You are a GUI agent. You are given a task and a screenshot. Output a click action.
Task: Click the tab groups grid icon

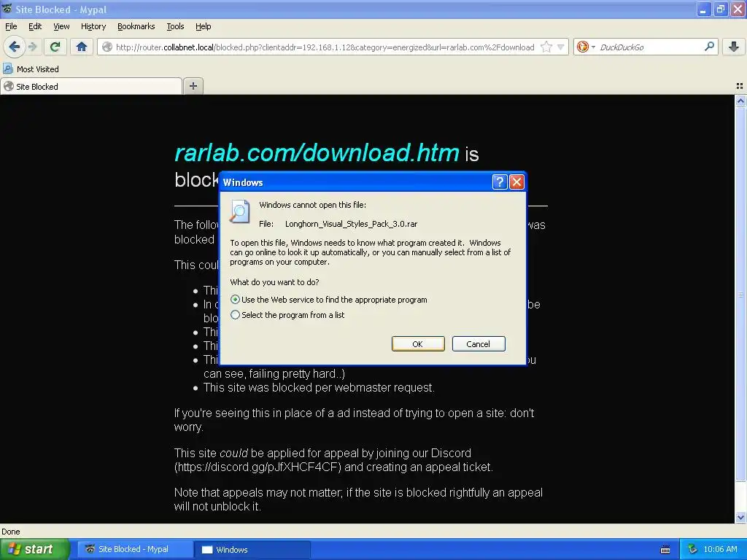click(740, 86)
